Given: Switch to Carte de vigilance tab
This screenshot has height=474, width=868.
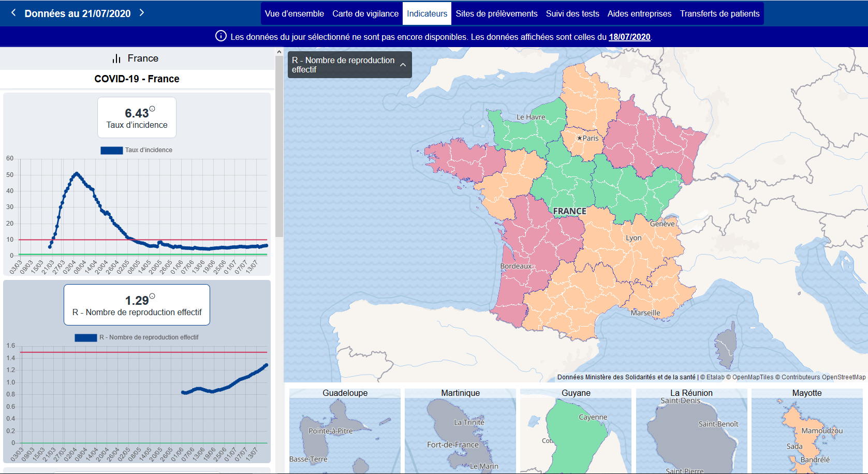Looking at the screenshot, I should coord(365,13).
